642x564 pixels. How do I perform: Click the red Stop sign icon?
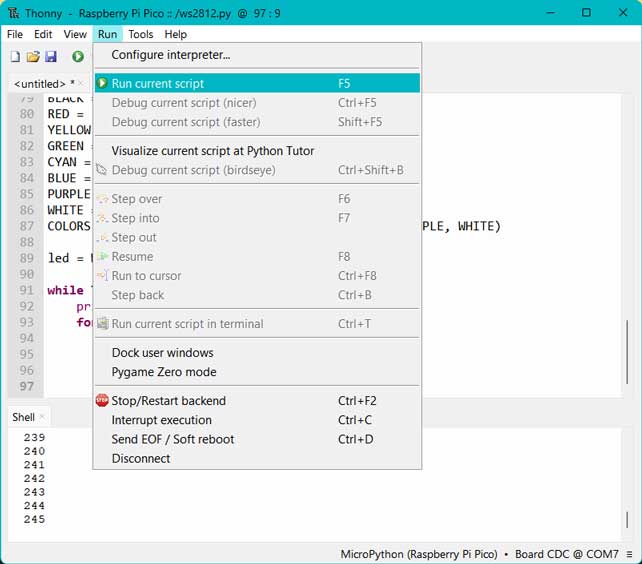(102, 400)
